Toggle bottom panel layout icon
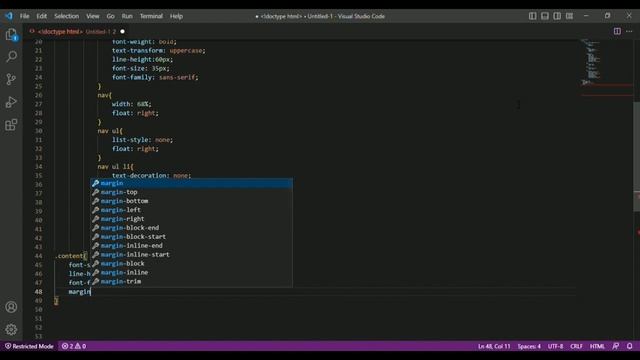The image size is (640, 360). pyautogui.click(x=545, y=16)
